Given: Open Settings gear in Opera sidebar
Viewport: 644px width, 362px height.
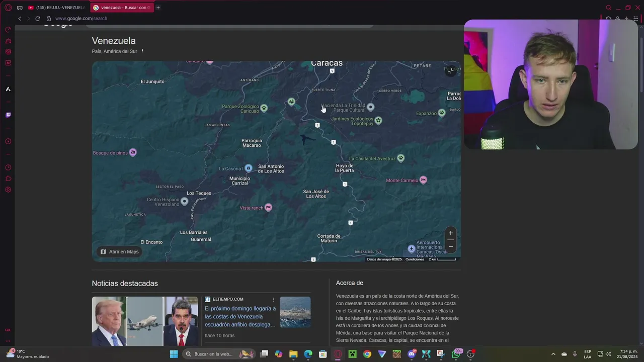Looking at the screenshot, I should (x=8, y=190).
